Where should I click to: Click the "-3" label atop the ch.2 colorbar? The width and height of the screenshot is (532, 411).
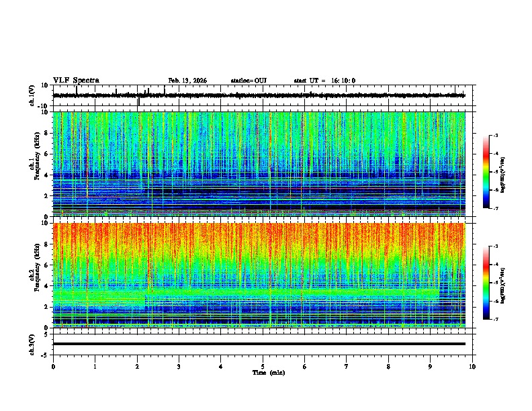(495, 246)
